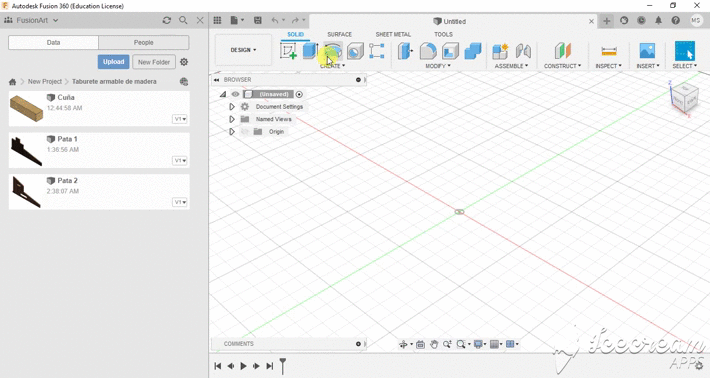Screen dimensions: 710x378
Task: Open the Assemble dropdown menu
Action: click(511, 66)
